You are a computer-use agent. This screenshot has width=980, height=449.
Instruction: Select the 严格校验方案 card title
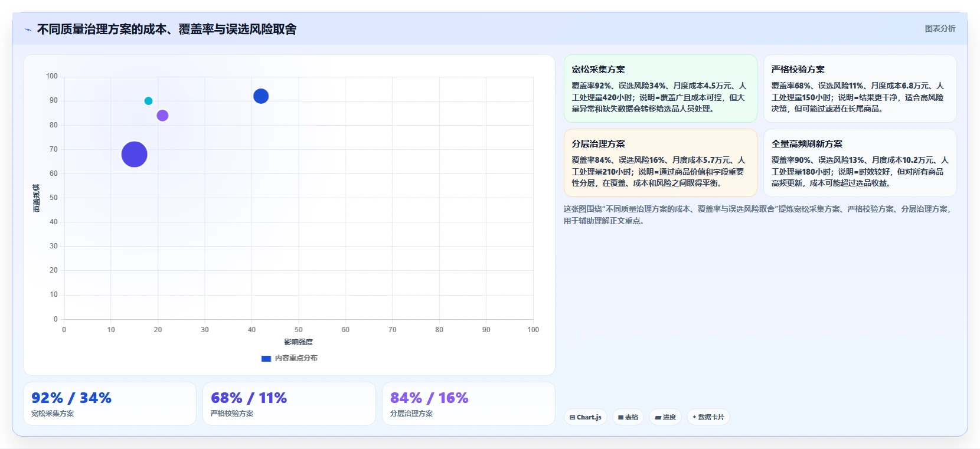[798, 70]
